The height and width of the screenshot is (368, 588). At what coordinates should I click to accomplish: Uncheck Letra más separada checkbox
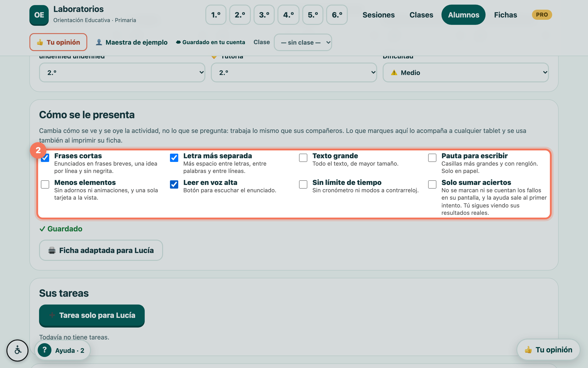click(174, 158)
